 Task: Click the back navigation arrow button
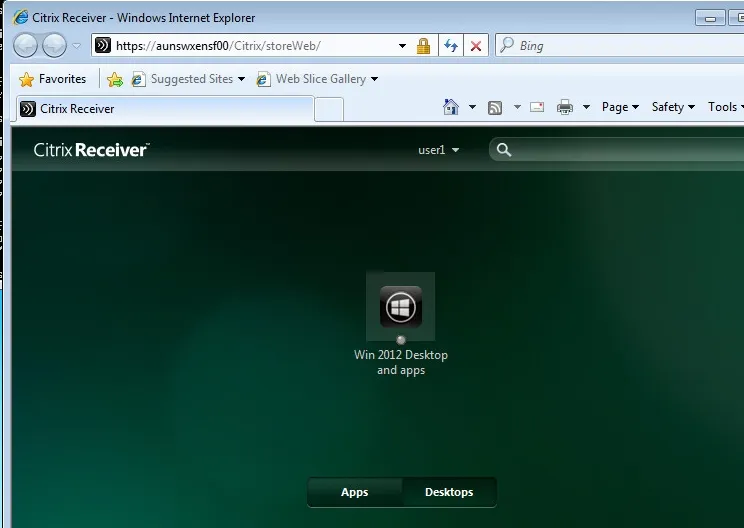click(x=25, y=46)
